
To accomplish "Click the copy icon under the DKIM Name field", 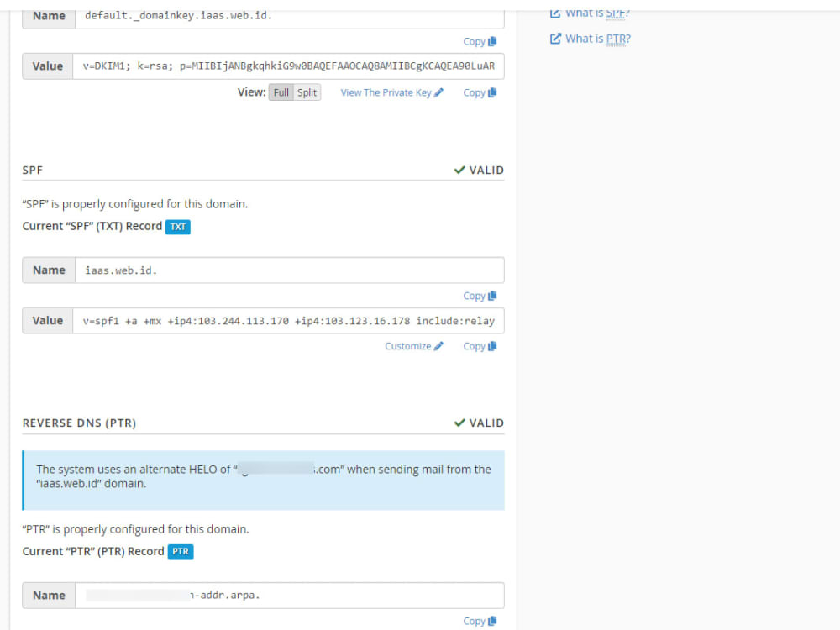I will click(492, 41).
